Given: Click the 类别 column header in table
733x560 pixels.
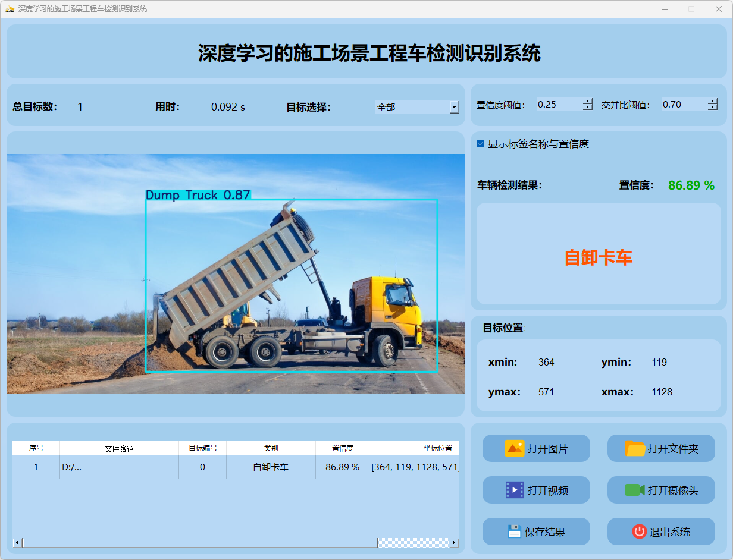Looking at the screenshot, I should click(271, 448).
